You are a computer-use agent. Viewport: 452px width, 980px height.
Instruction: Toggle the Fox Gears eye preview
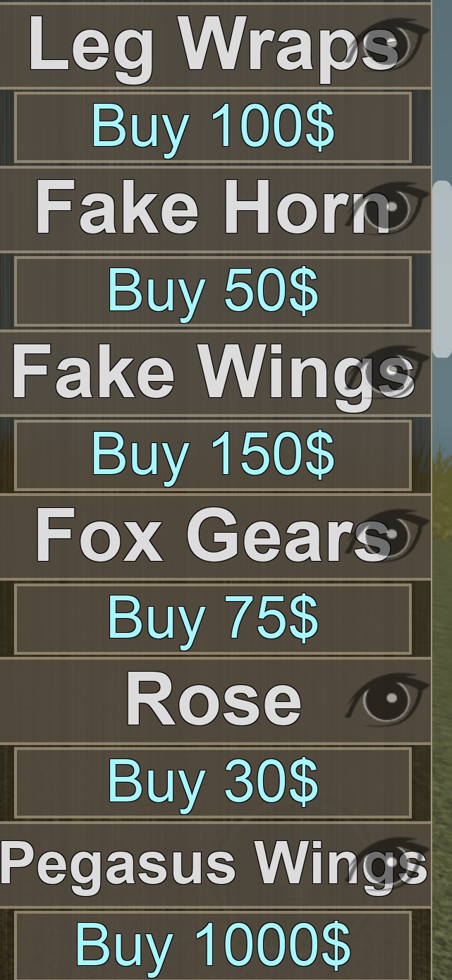[389, 536]
